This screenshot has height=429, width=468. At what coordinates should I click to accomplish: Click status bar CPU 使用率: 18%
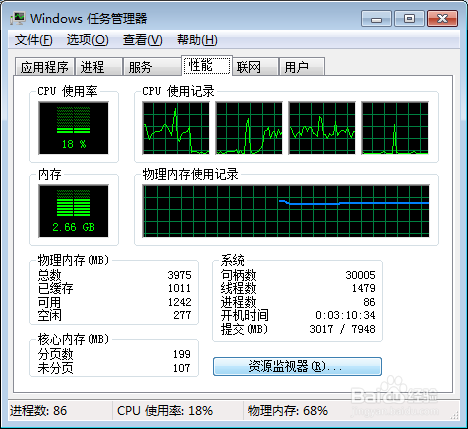pos(165,411)
